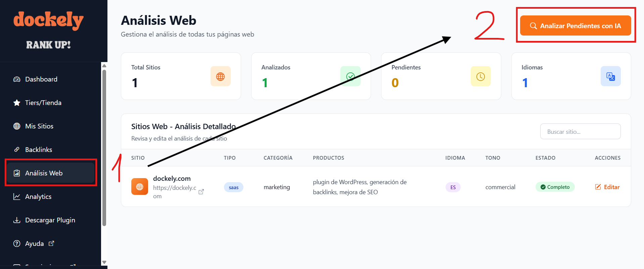Click the clock icon in Pendientes card
Viewport: 644px width, 269px height.
pyautogui.click(x=480, y=76)
